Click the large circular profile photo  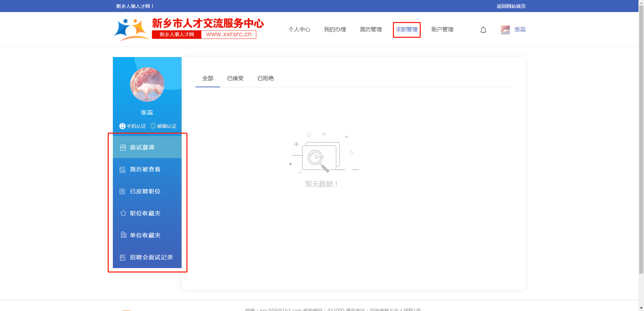coord(147,85)
